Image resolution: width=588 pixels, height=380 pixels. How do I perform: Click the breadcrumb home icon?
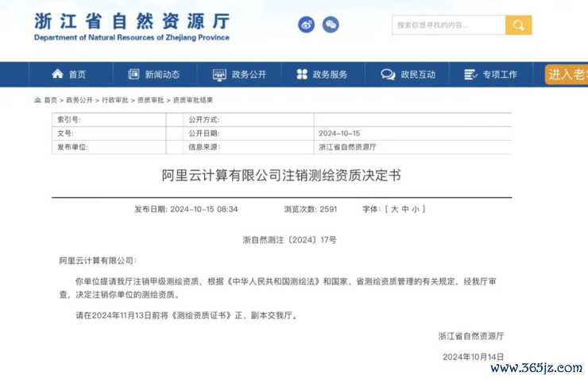37,100
